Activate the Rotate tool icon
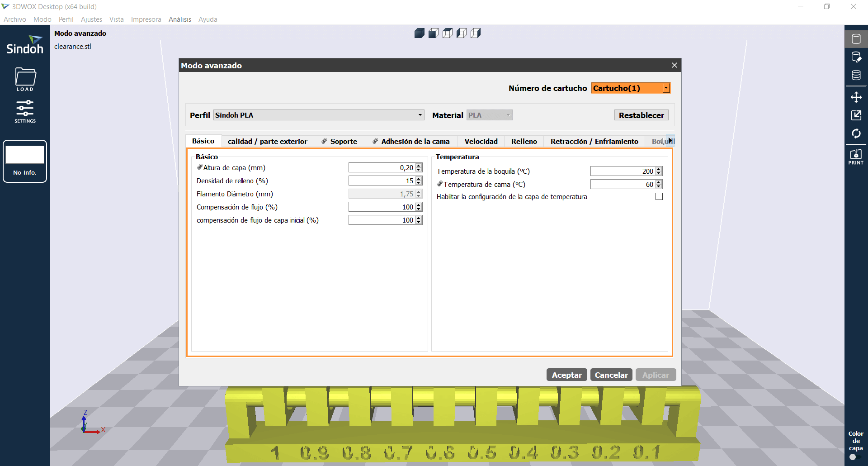868x466 pixels. [x=856, y=133]
